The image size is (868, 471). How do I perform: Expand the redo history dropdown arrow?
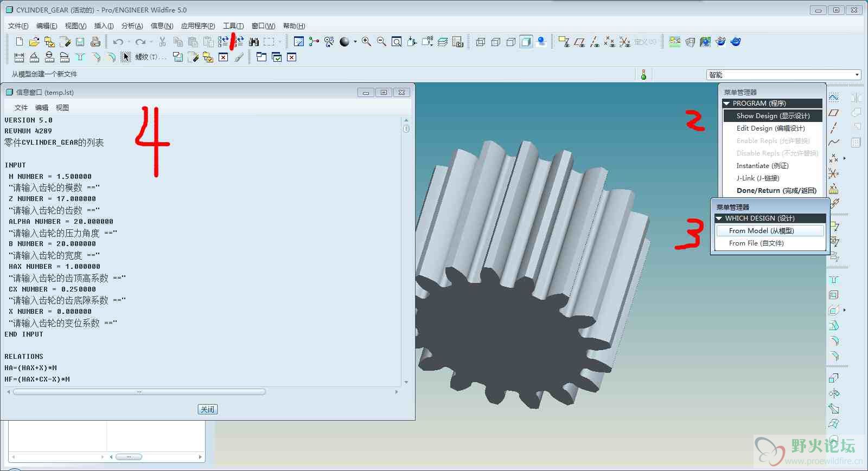151,42
